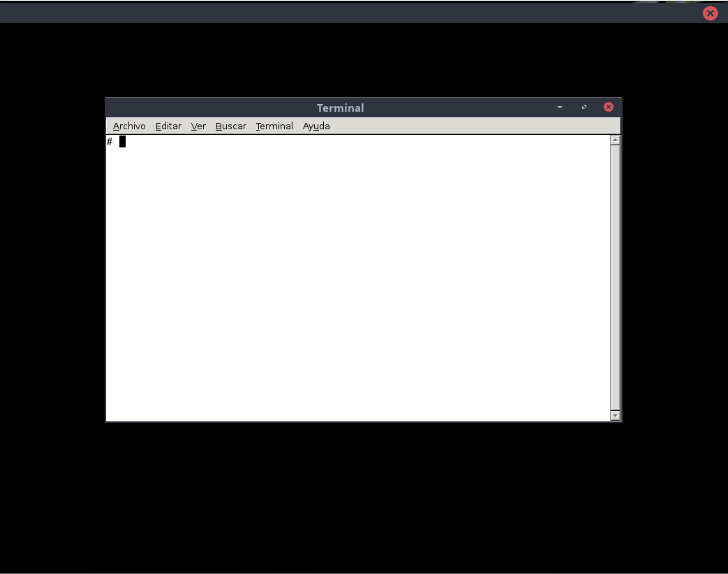Open the Ayuda help menu
The image size is (728, 574).
316,126
